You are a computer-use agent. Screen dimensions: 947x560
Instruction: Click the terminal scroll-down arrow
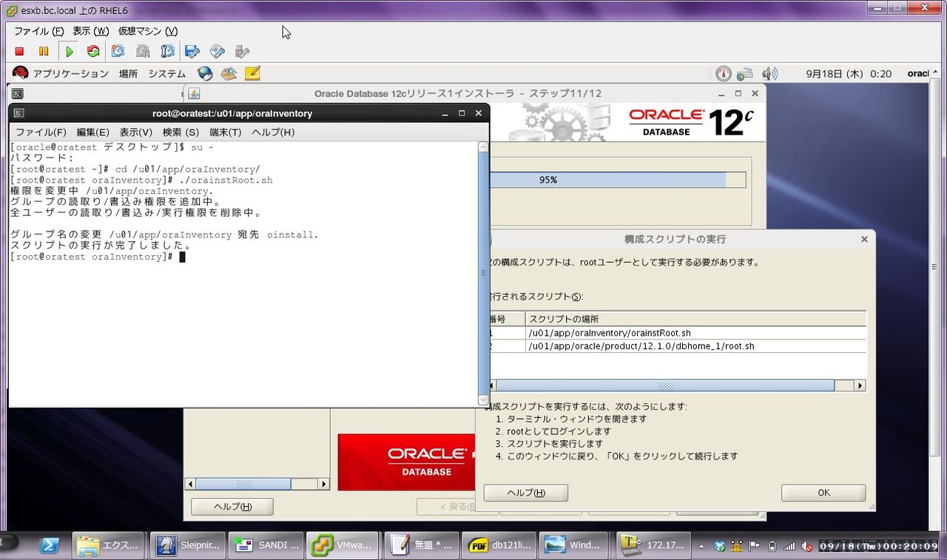(x=484, y=400)
